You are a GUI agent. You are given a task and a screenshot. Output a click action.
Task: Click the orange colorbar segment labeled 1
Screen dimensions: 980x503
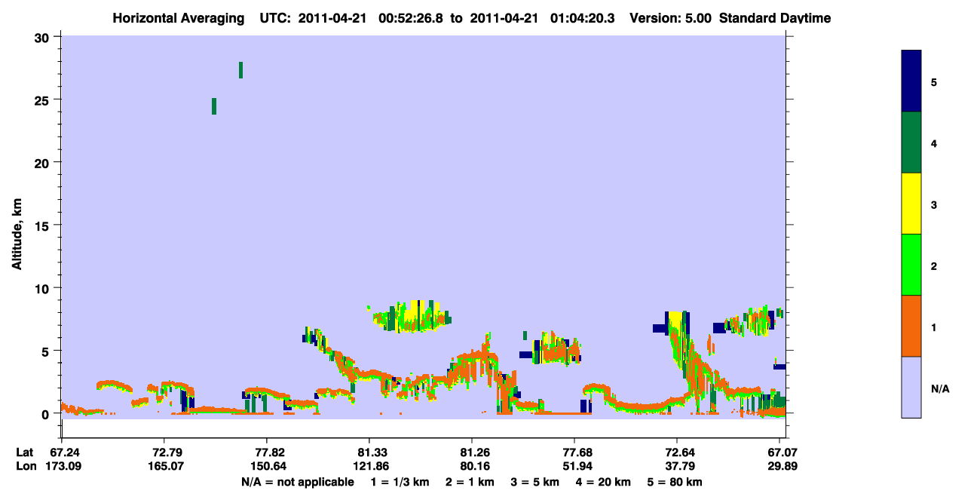(x=911, y=326)
